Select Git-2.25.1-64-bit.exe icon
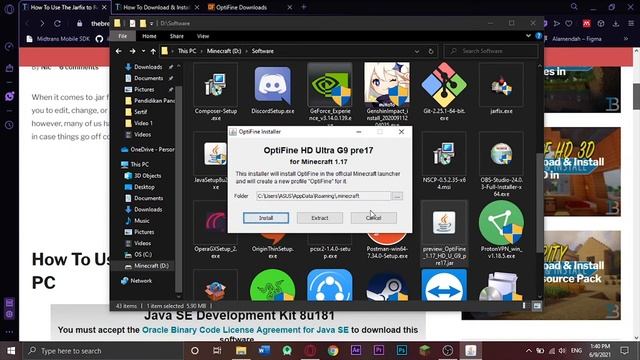 point(444,85)
